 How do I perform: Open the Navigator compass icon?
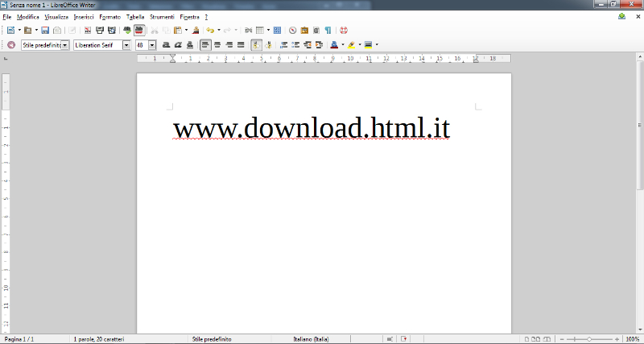292,31
